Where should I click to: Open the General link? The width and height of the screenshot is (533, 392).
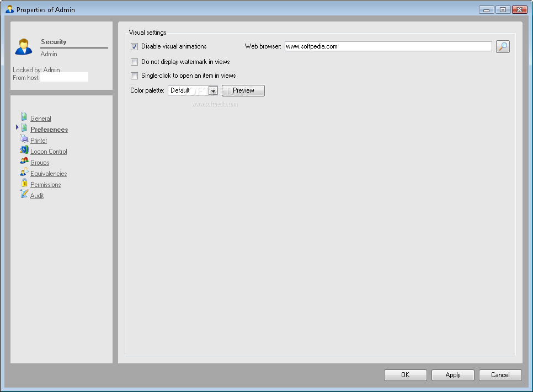41,119
